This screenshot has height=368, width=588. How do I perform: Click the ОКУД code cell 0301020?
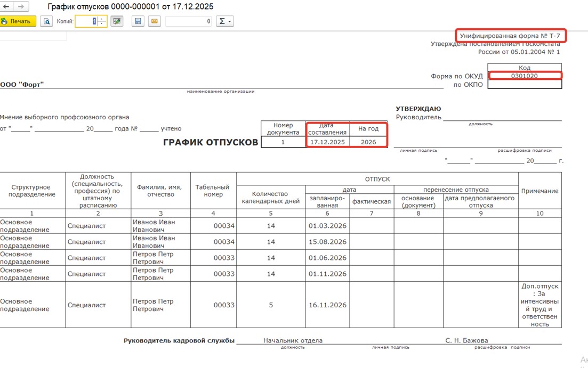525,76
